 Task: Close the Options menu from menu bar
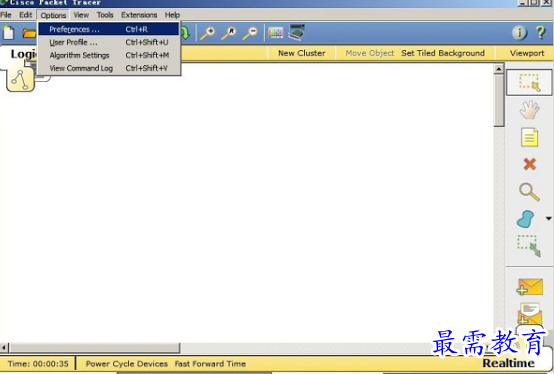tap(53, 15)
